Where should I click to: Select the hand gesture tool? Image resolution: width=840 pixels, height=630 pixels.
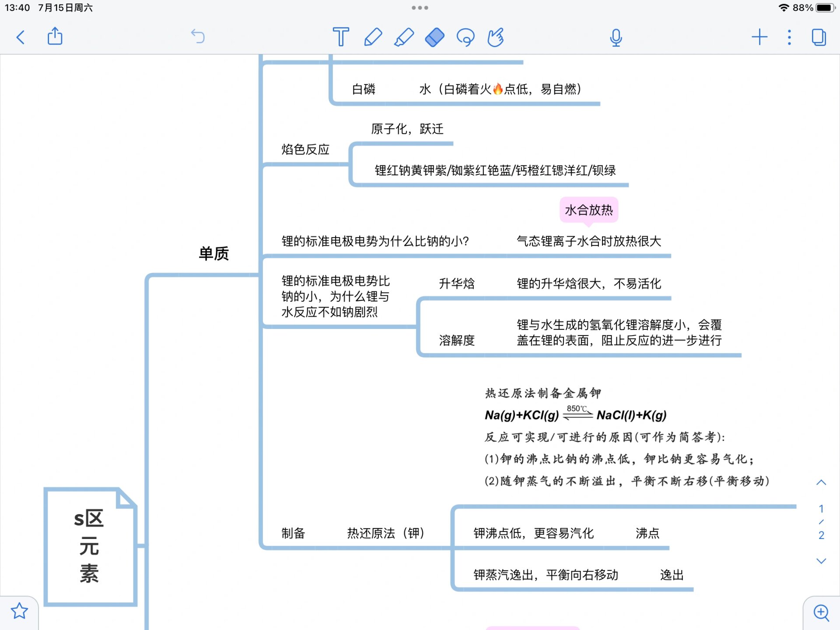click(x=496, y=37)
